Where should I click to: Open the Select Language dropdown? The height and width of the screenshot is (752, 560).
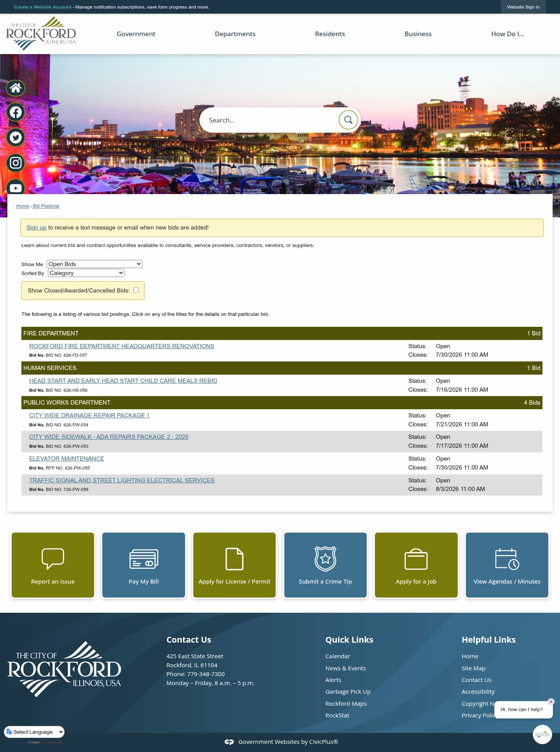34,732
